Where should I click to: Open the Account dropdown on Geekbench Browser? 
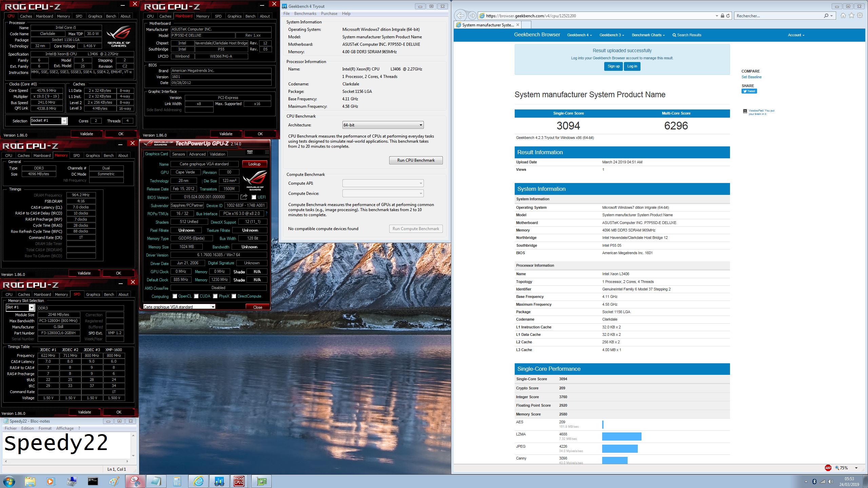tap(796, 35)
